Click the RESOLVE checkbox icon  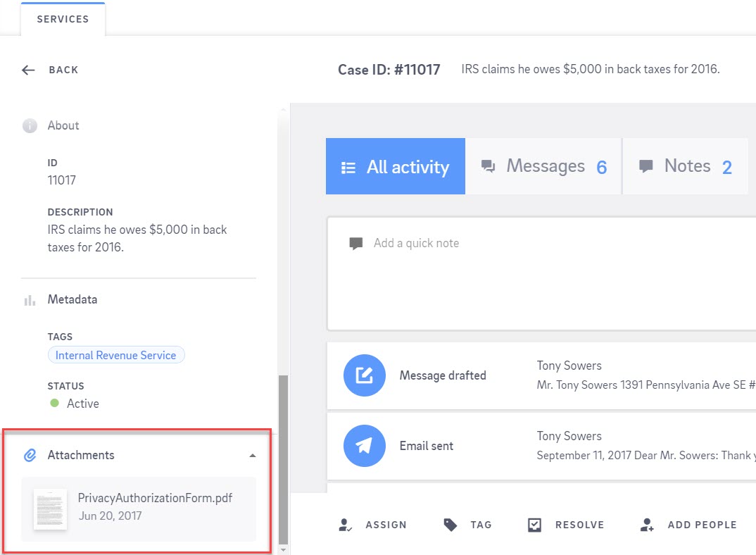[x=535, y=525]
